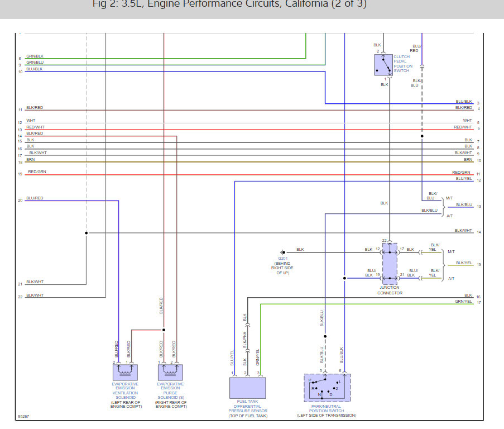Screen dimensions: 504x429
Task: Click the 'BLK/BLU' label beside right pin 13
Action: [464, 204]
